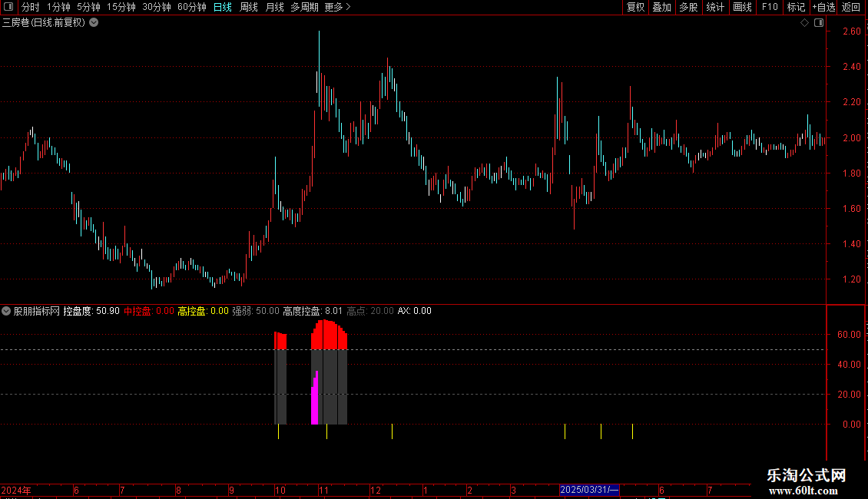Click the tall red control bar cluster
The height and width of the screenshot is (499, 868).
click(x=329, y=335)
